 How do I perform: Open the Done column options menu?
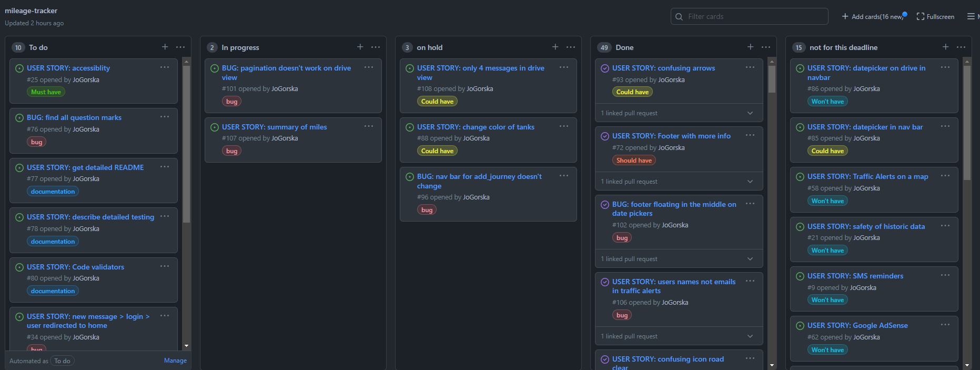766,47
